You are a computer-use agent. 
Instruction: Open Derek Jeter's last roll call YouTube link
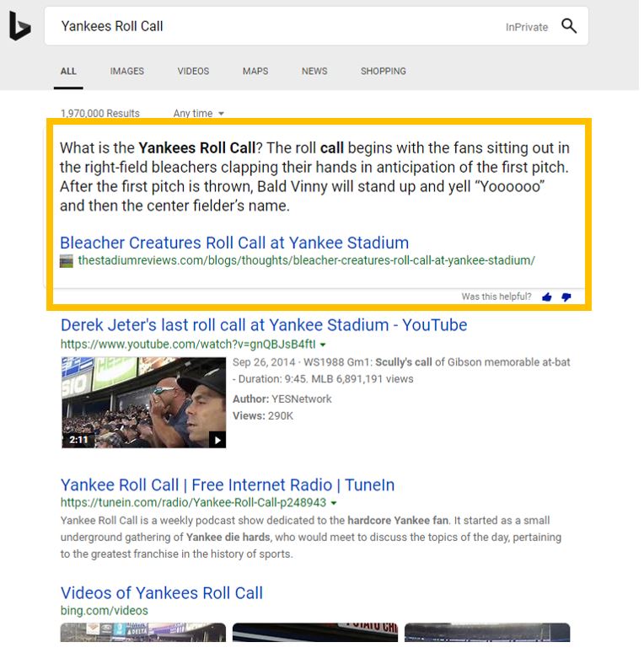tap(264, 325)
